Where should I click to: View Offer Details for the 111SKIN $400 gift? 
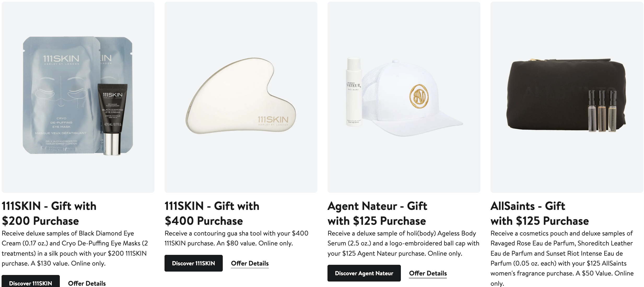pyautogui.click(x=250, y=263)
